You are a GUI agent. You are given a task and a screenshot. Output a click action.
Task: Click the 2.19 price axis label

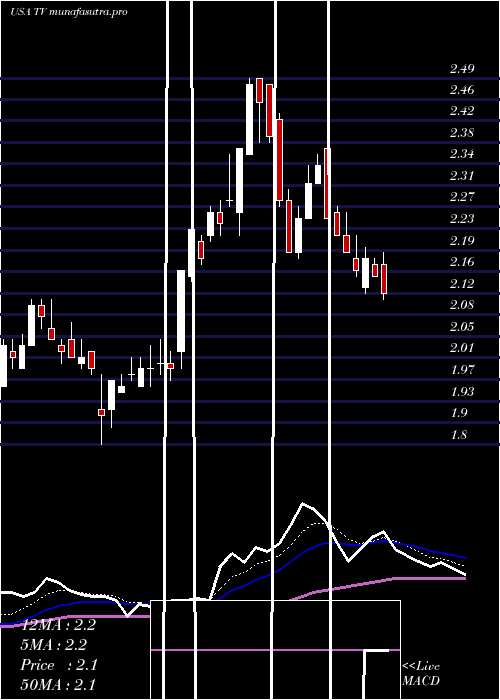click(x=462, y=241)
